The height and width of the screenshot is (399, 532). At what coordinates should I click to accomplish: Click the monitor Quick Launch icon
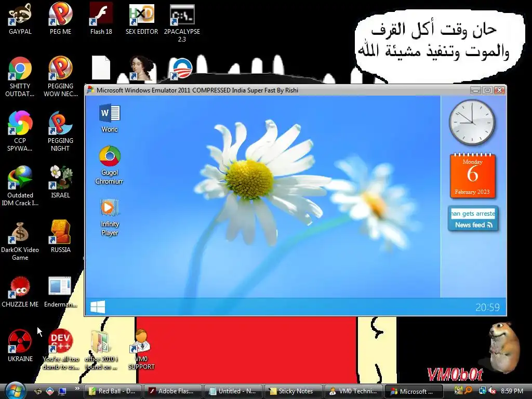point(62,391)
